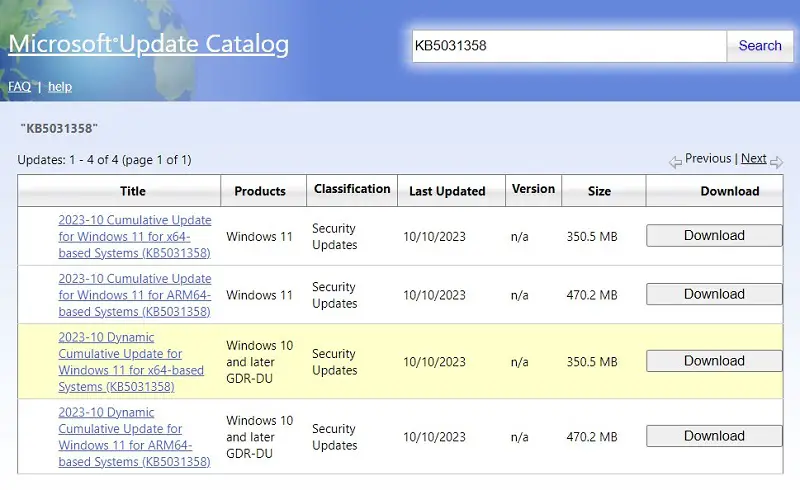Click the Previous page text
The width and height of the screenshot is (800, 490).
tap(708, 158)
